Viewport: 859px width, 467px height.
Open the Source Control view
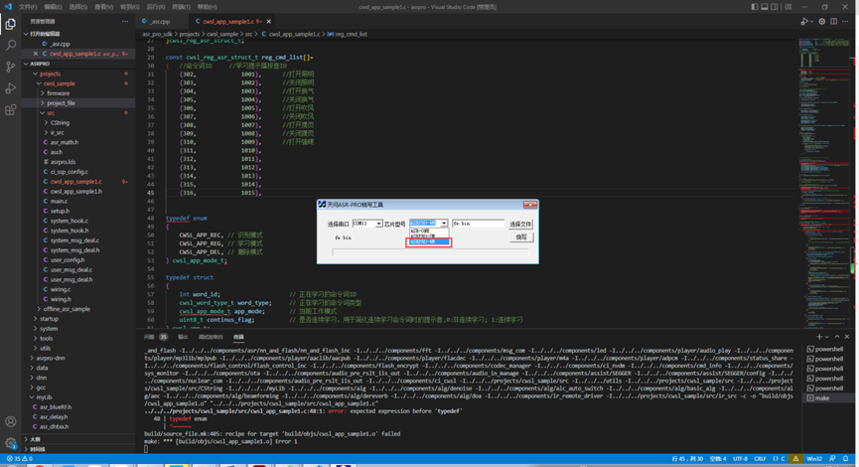click(x=10, y=67)
